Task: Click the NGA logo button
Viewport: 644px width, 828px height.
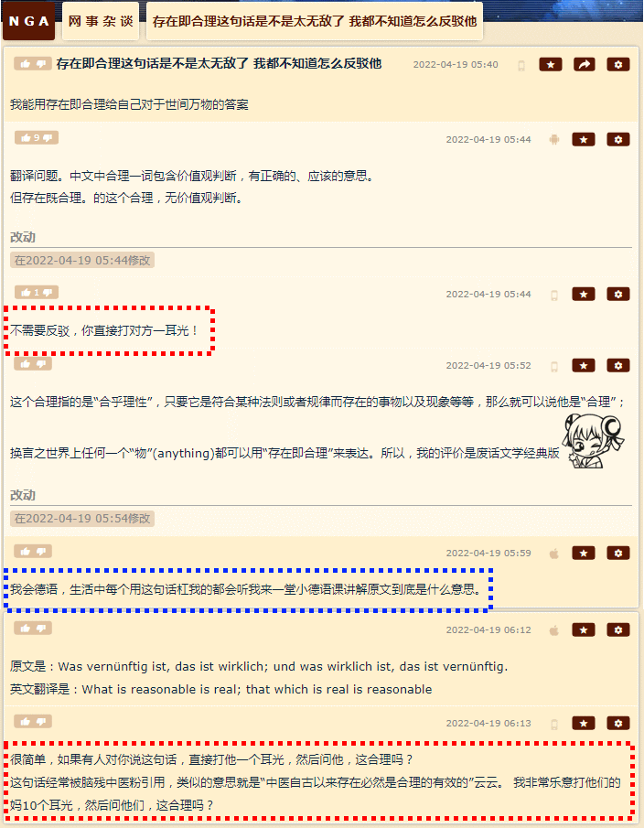Action: [x=29, y=21]
